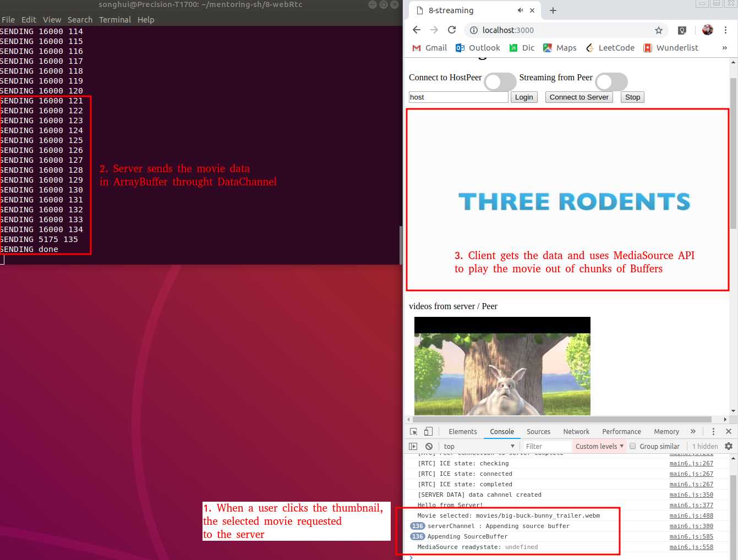Open source link main6.js:558

tap(691, 547)
